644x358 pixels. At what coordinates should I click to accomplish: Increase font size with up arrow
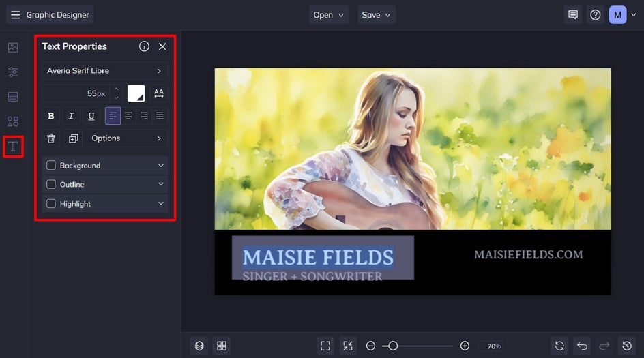(116, 89)
